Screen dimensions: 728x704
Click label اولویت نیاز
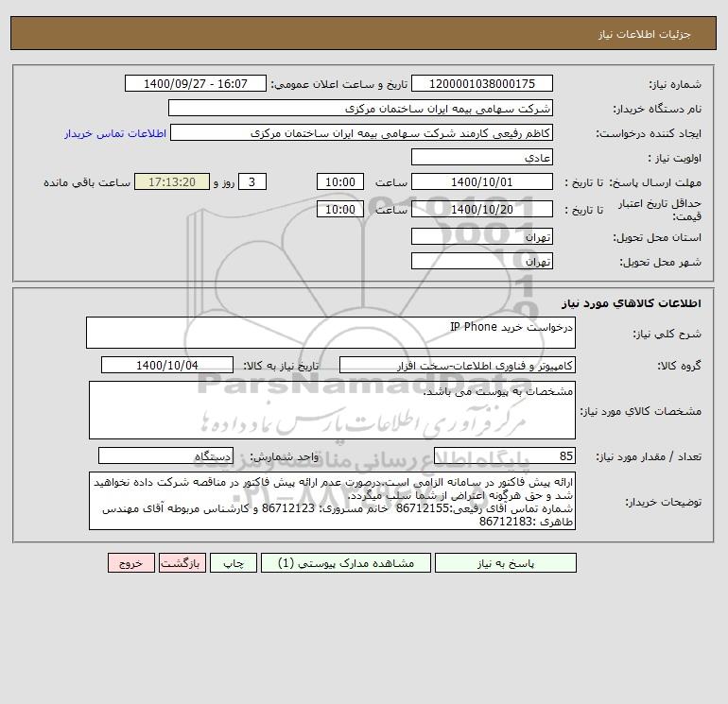coord(675,158)
